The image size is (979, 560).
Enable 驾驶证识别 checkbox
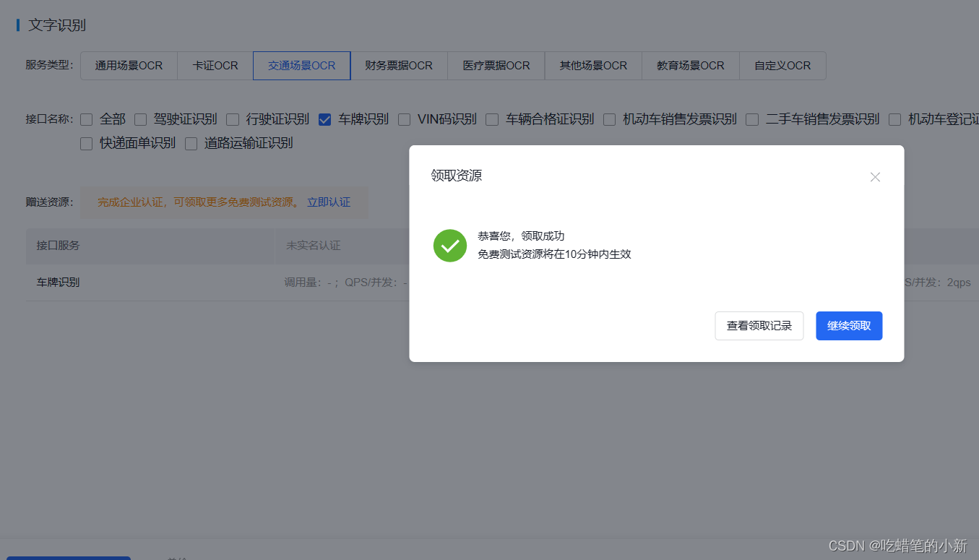click(x=141, y=119)
